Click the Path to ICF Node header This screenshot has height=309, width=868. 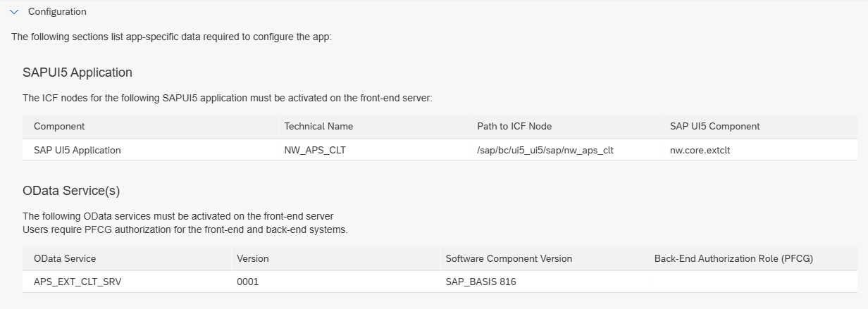[514, 127]
